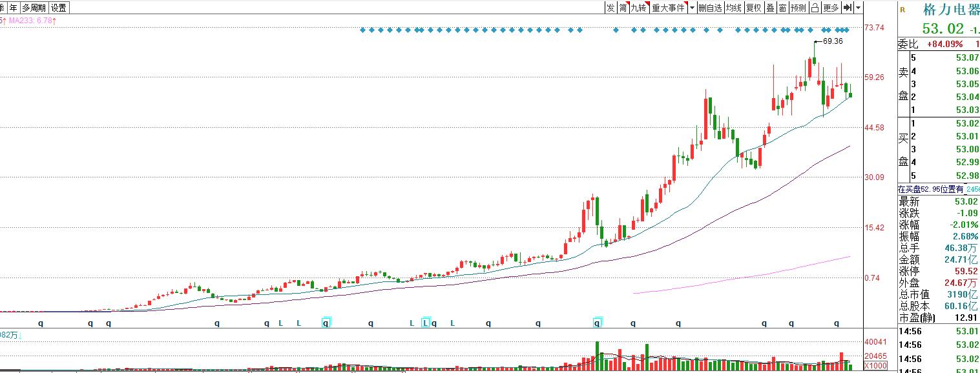This screenshot has height=373, width=980.
Task: Click the 69.36 peak price candlestick label
Action: coord(833,41)
